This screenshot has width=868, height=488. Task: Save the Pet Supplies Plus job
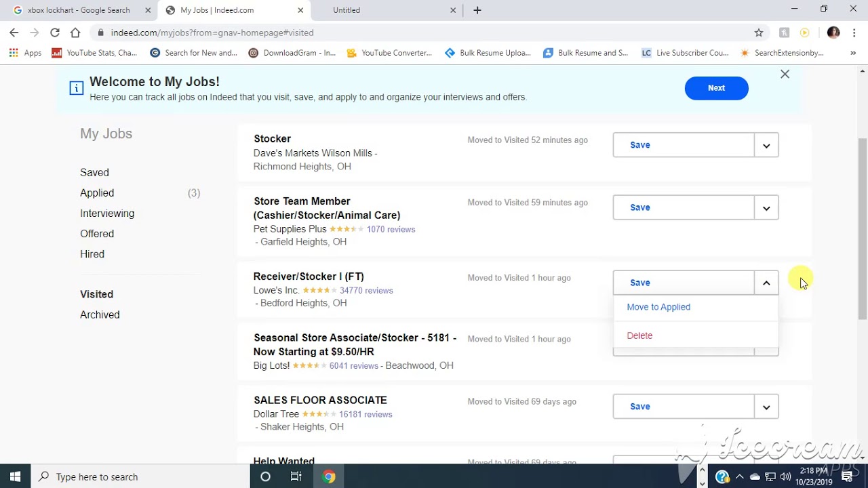click(684, 207)
